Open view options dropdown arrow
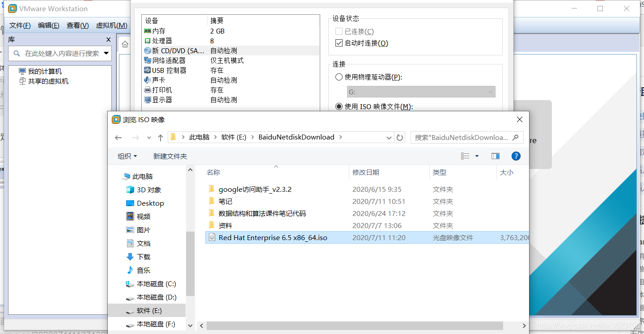The width and height of the screenshot is (644, 334). (x=477, y=156)
